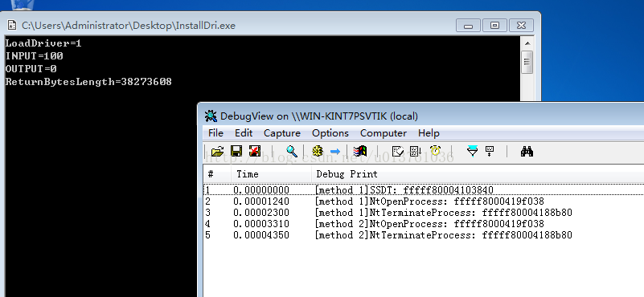Screen dimensions: 644x297
Task: Click the Time column header
Action: [x=271, y=174]
